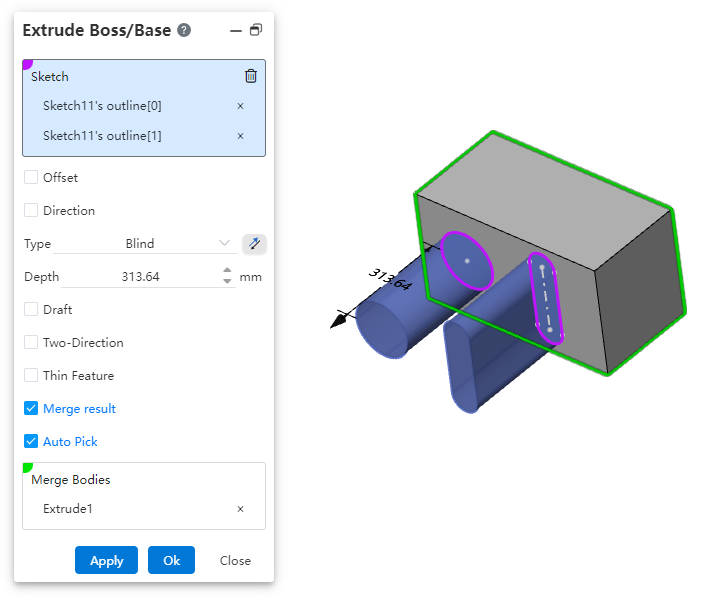Open the Type dropdown set to Blind
The width and height of the screenshot is (714, 600).
point(145,244)
